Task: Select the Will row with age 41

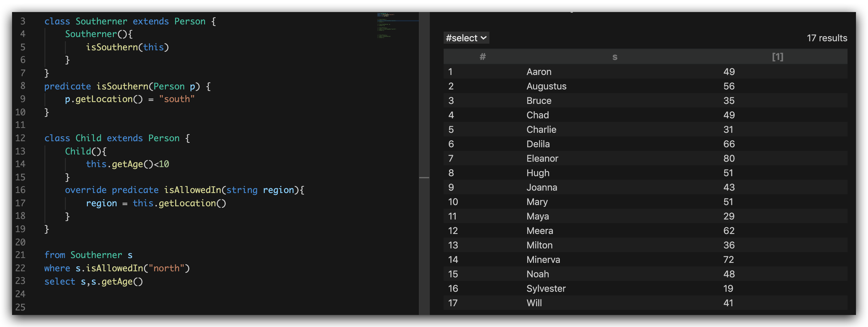Action: pyautogui.click(x=645, y=303)
